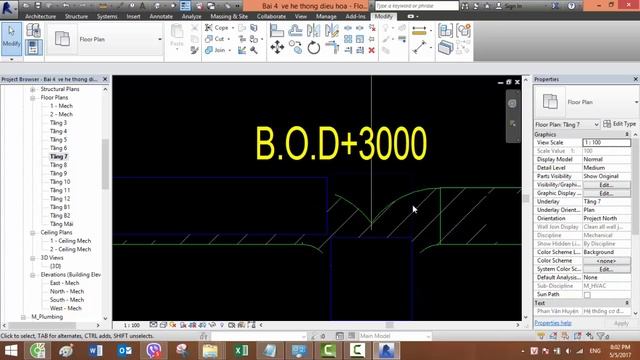Open File Explorer from the taskbar
Image resolution: width=640 pixels, height=360 pixels.
(211, 351)
